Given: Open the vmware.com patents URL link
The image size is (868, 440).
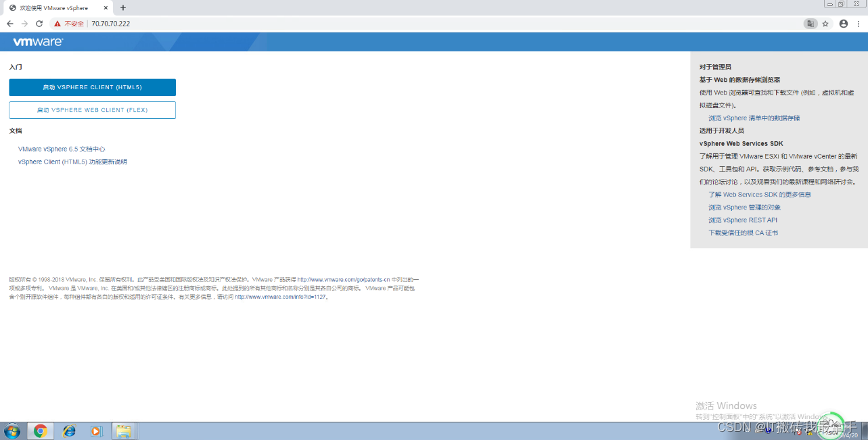Looking at the screenshot, I should click(344, 279).
